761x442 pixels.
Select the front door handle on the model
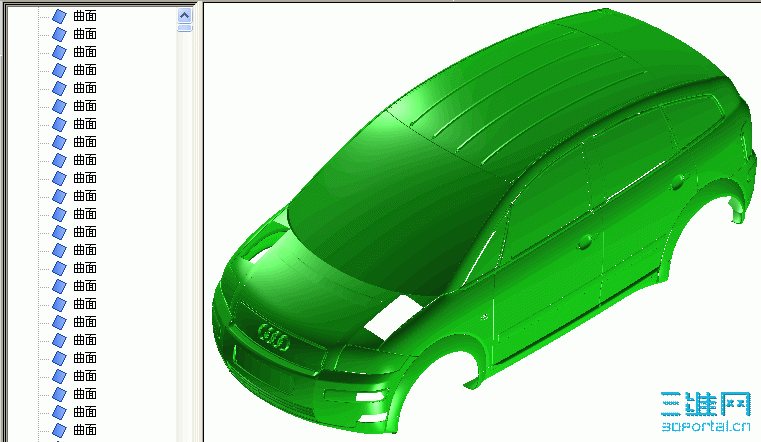(x=585, y=242)
